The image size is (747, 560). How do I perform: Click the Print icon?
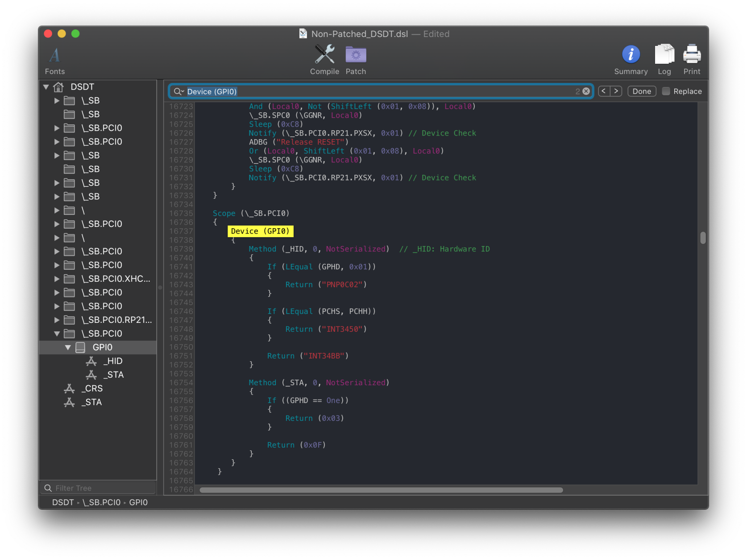(x=692, y=55)
